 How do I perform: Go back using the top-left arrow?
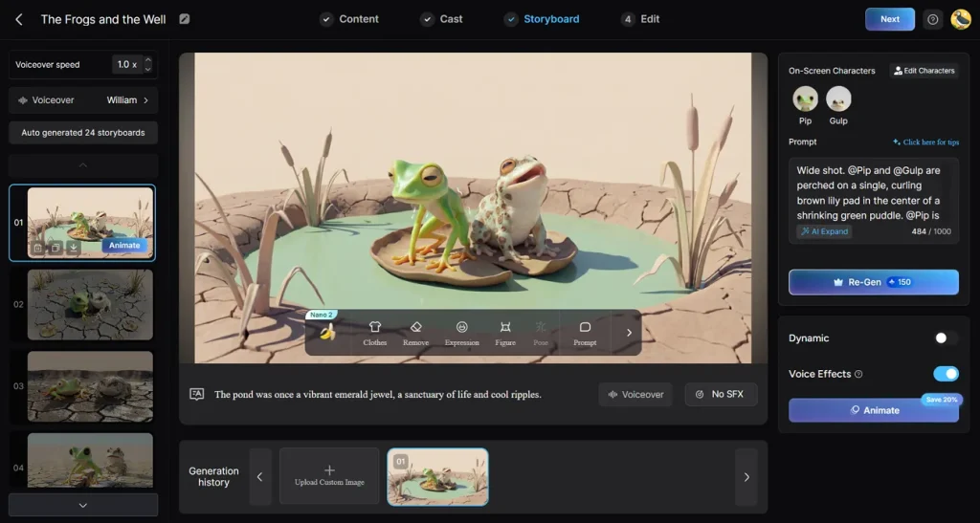tap(19, 19)
